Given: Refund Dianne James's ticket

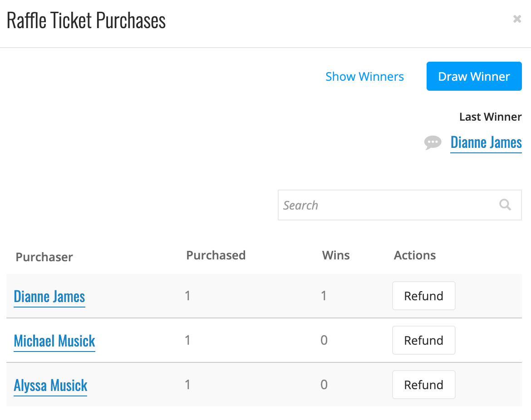Looking at the screenshot, I should 423,296.
